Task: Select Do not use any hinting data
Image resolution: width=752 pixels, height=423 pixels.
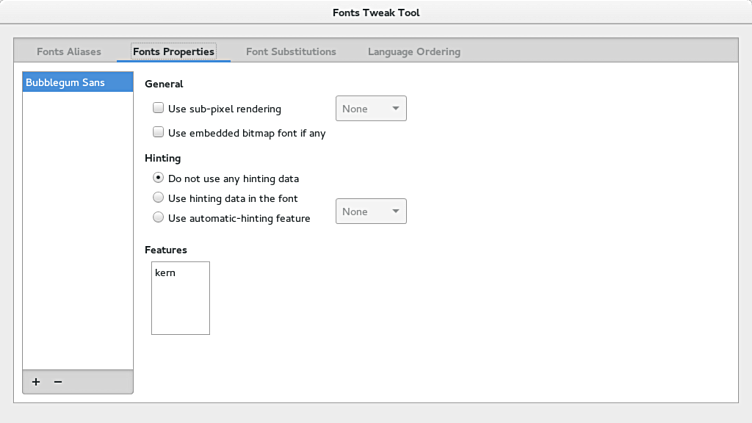Action: coord(158,178)
